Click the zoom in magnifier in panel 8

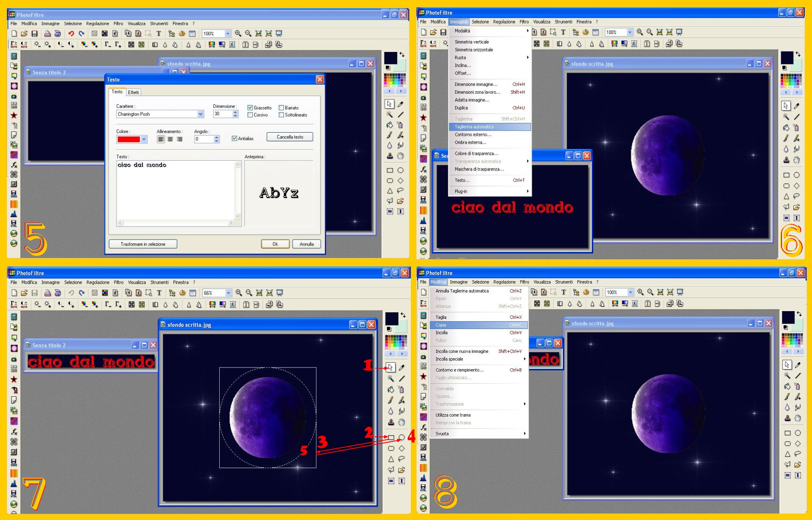(640, 292)
